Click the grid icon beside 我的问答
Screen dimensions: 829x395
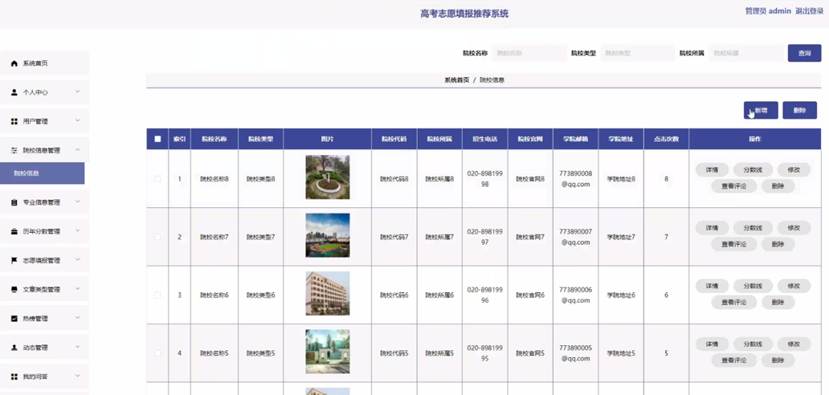[14, 376]
